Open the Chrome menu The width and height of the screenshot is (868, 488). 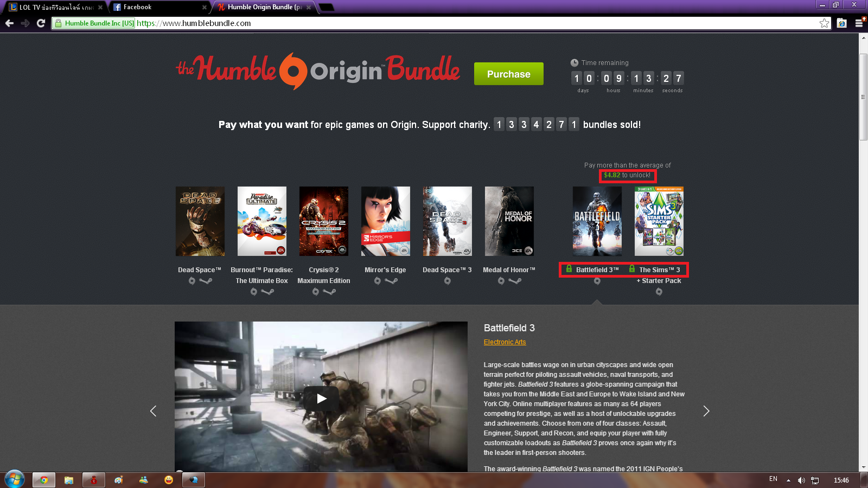(859, 23)
